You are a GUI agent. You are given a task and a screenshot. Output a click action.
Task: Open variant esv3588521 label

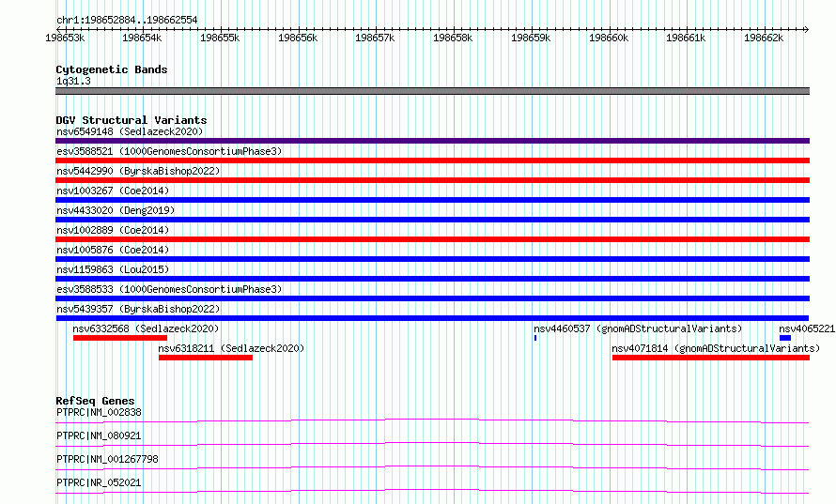[x=169, y=151]
